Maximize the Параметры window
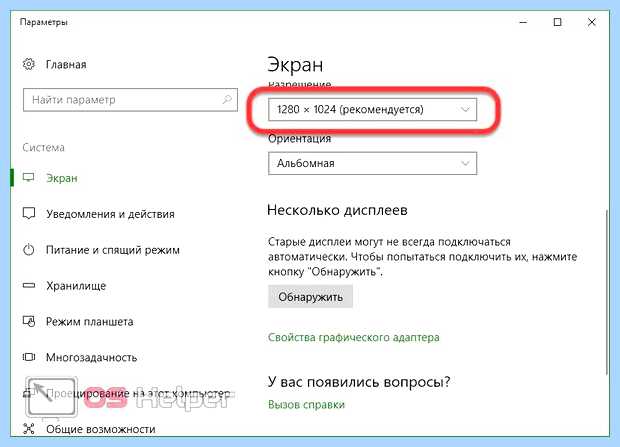The width and height of the screenshot is (620, 447). click(557, 22)
